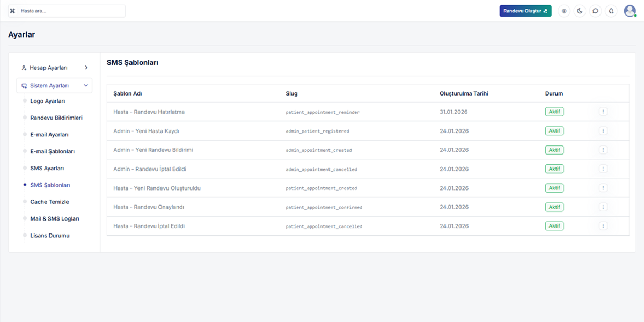Toggle dark mode with the moon icon
This screenshot has width=644, height=322.
[580, 11]
